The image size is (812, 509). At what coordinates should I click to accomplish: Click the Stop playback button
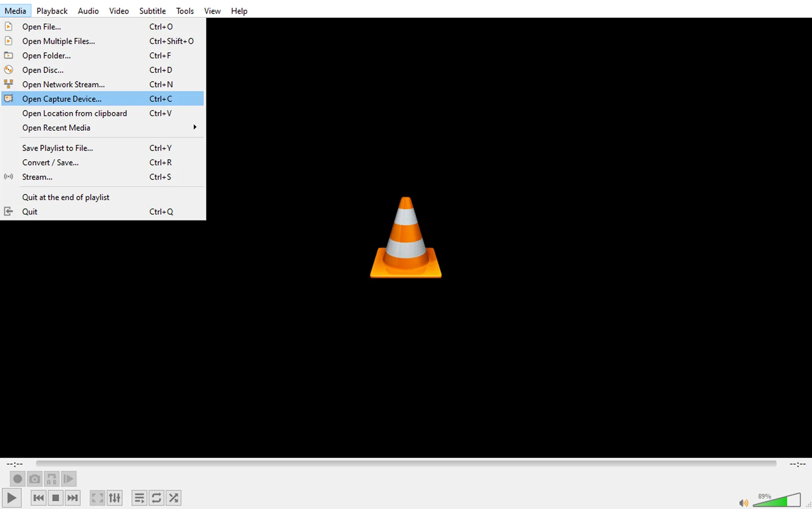pyautogui.click(x=56, y=498)
